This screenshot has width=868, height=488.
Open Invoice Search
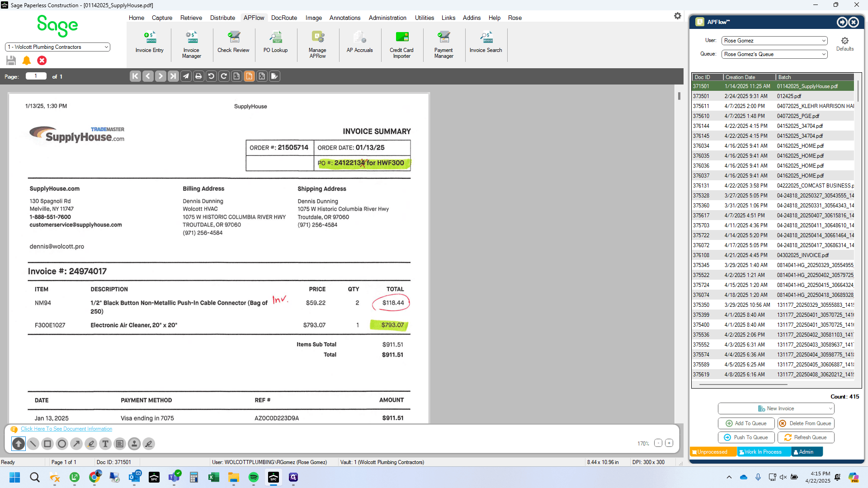click(x=486, y=42)
